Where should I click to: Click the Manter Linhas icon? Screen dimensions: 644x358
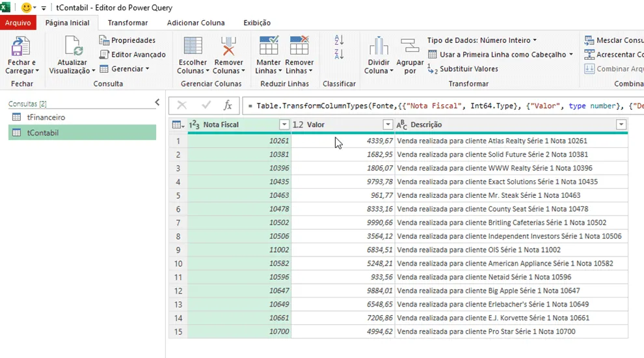269,45
